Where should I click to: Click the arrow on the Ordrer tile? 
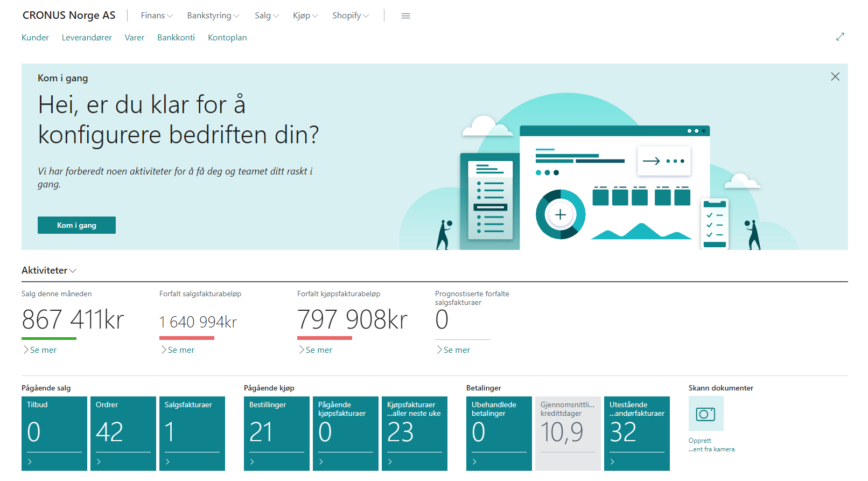click(x=99, y=462)
